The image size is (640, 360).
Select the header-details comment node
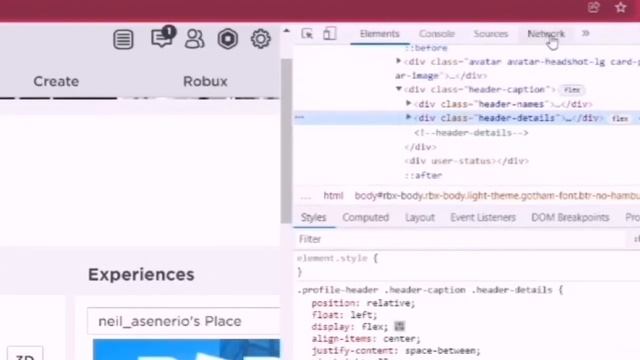(471, 133)
